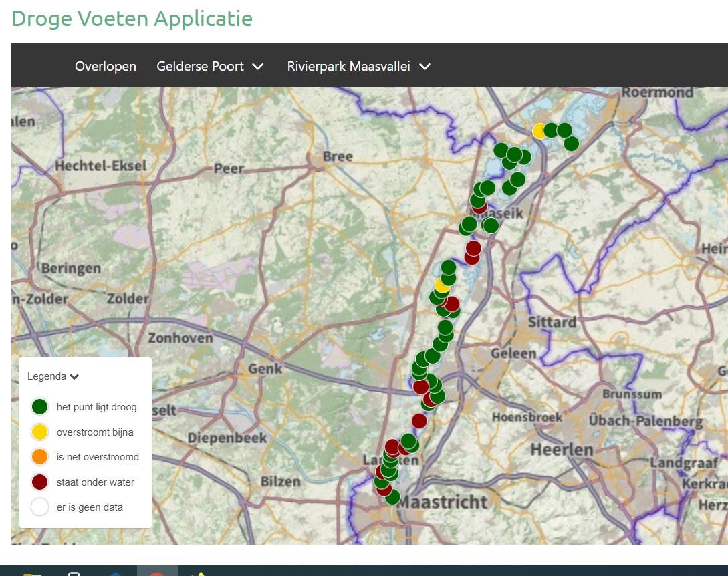Click the yellow marker in the mid-river cluster
Screen dimensions: 728x576
coord(441,285)
